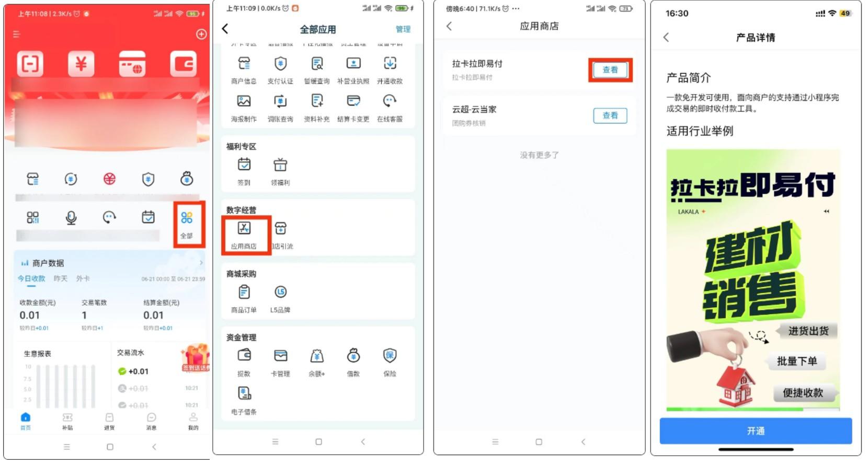
Task: Tap the 管理 link
Action: coord(403,29)
